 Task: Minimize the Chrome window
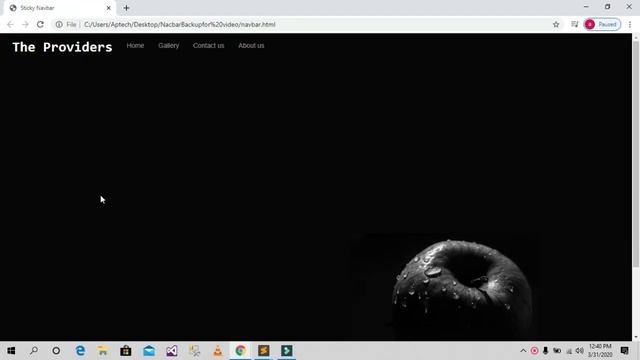(586, 7)
